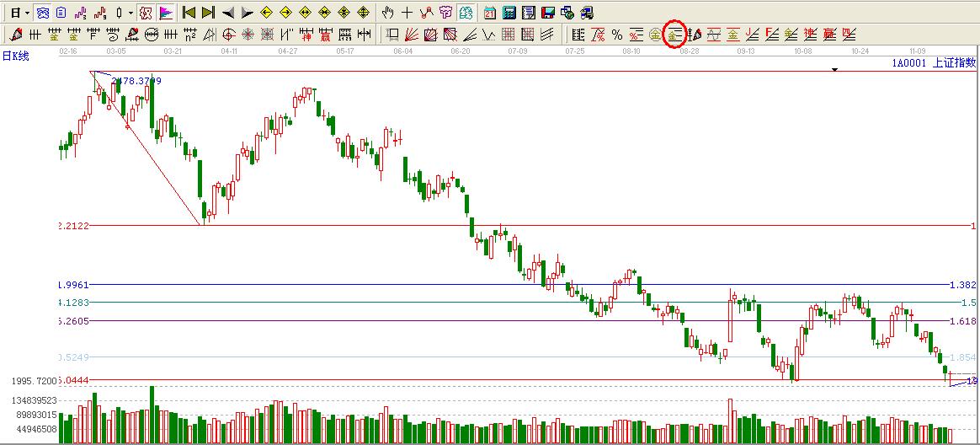Click the 1A0001 上证指数 stock title
Viewport: 980px width, 445px height.
pyautogui.click(x=935, y=63)
